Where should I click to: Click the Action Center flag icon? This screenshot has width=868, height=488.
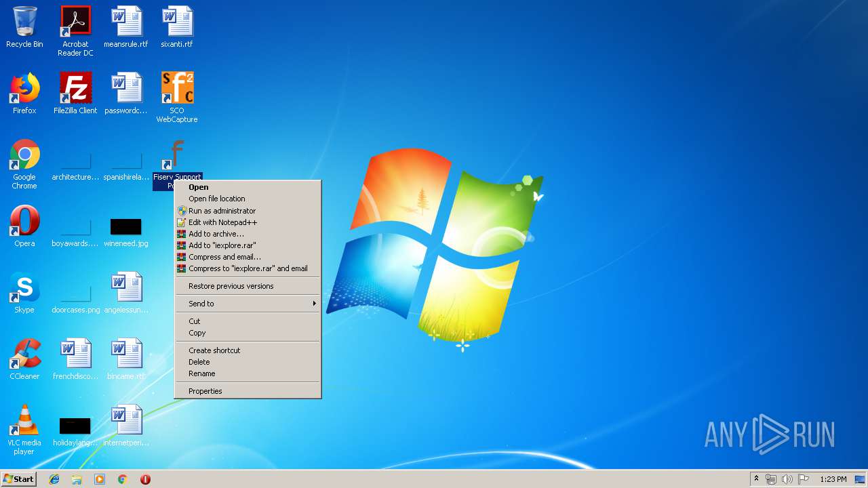[804, 479]
